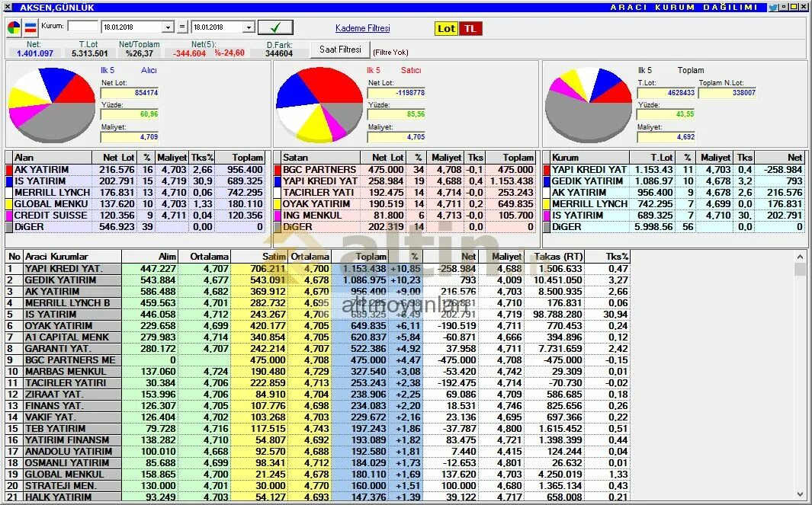Click the Net(5) value -344.604

(x=189, y=53)
